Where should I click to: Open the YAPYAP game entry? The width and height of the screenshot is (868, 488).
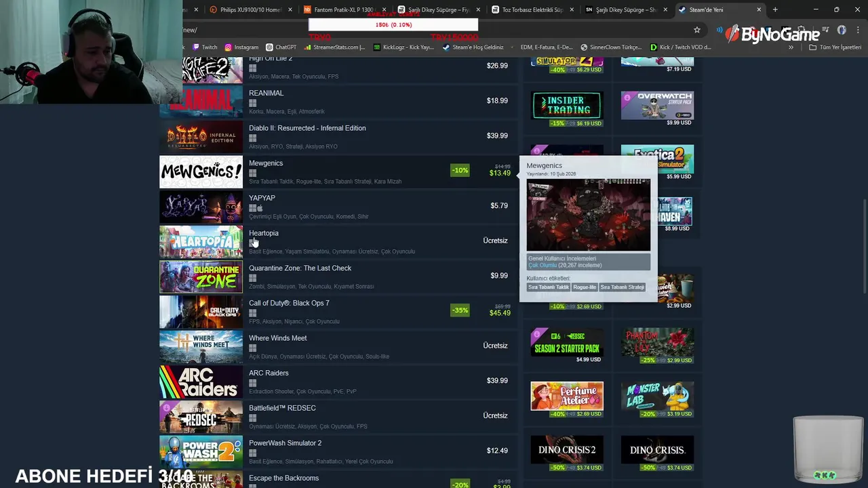click(338, 206)
